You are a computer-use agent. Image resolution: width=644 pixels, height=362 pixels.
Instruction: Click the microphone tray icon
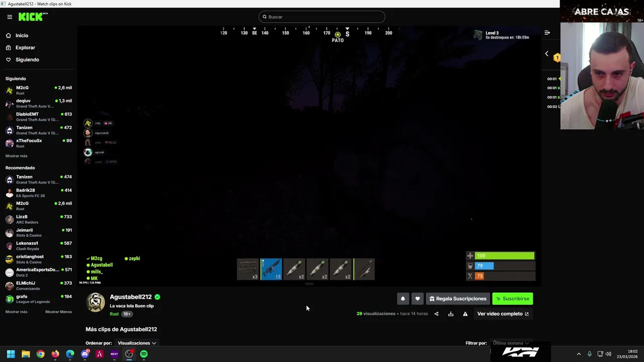pyautogui.click(x=590, y=354)
